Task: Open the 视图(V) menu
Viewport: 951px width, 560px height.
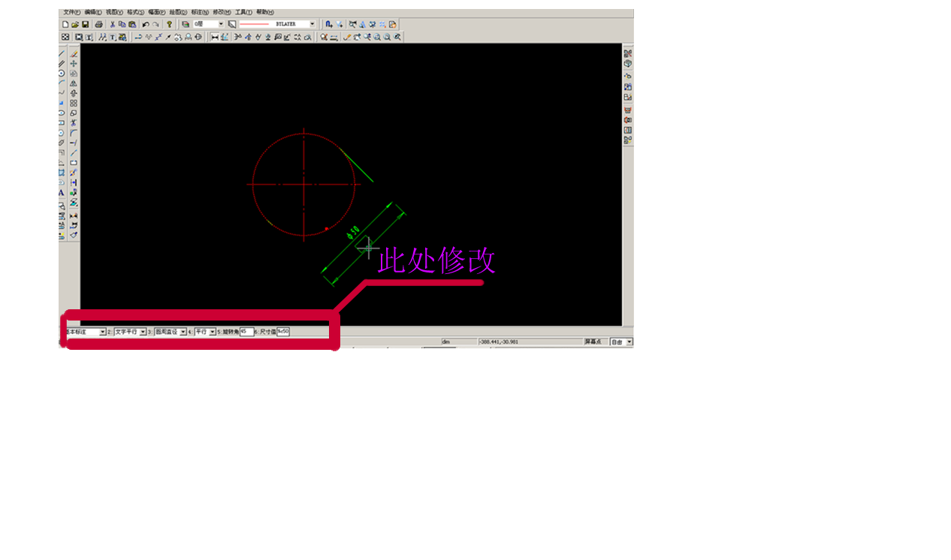Action: tap(114, 12)
